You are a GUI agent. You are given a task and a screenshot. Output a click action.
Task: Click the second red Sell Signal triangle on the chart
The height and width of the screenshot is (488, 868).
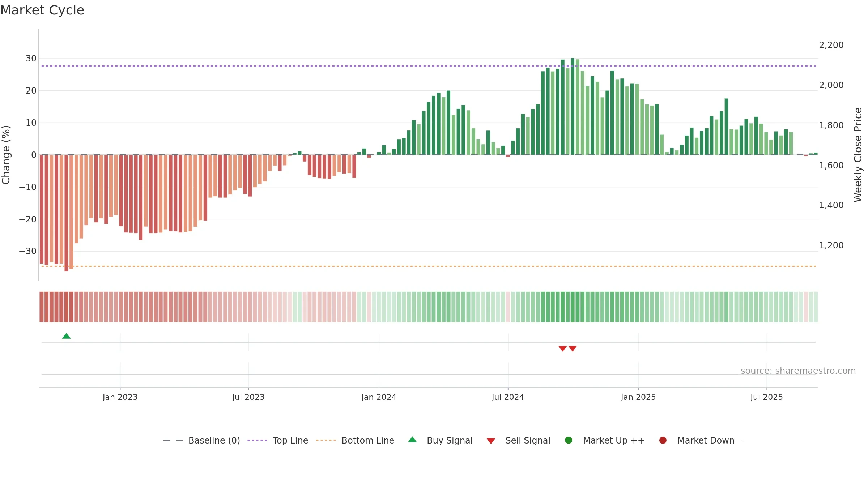(573, 348)
